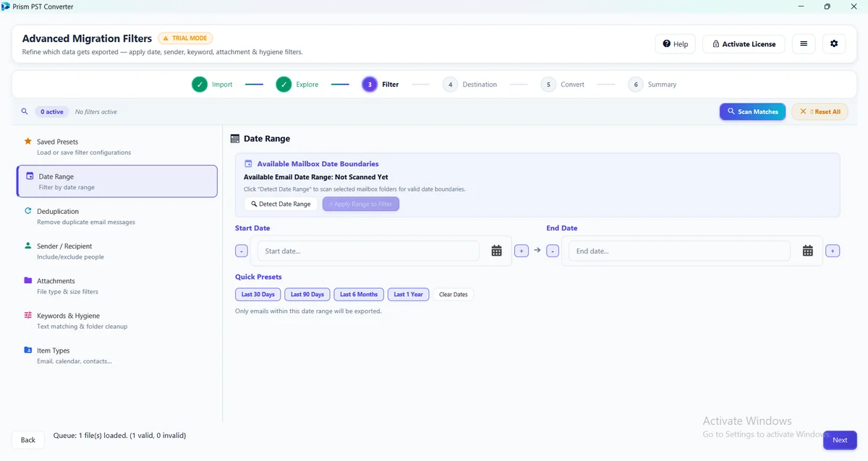Click the Date Range calendar sidebar icon
The height and width of the screenshot is (461, 868).
click(x=30, y=176)
